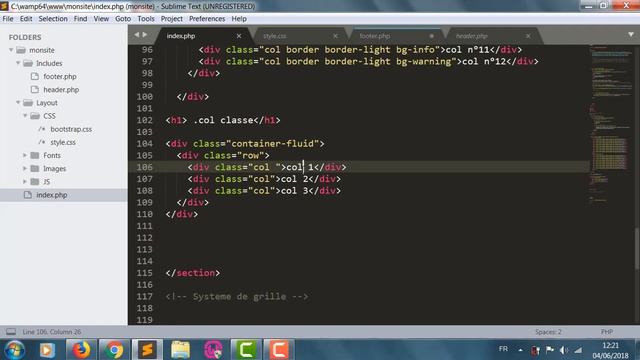Toggle the side bar status icon
The height and width of the screenshot is (360, 640).
(x=11, y=331)
